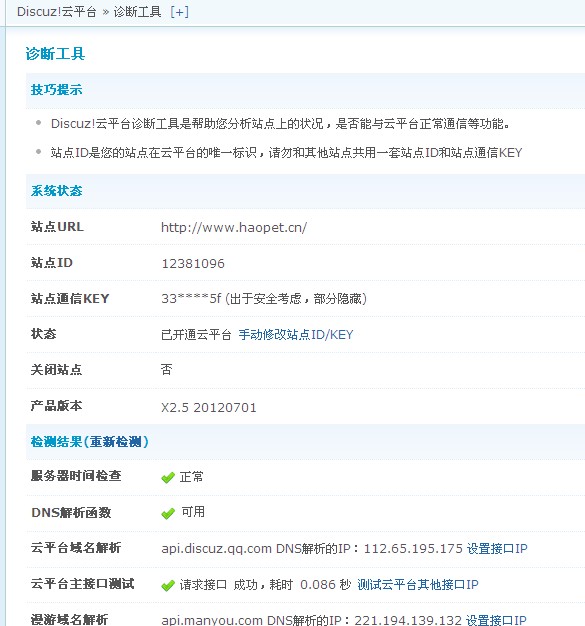
Task: Click the 云平台主接口测试 row label
Action: pyautogui.click(x=82, y=584)
